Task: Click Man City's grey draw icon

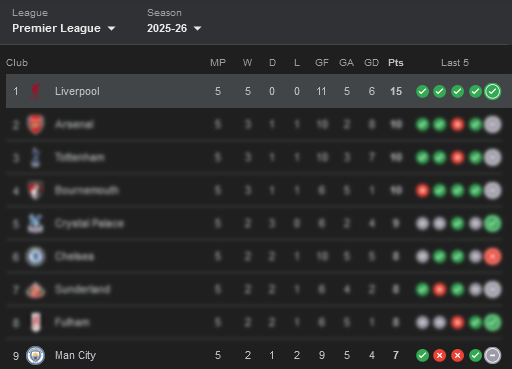Action: [x=493, y=355]
